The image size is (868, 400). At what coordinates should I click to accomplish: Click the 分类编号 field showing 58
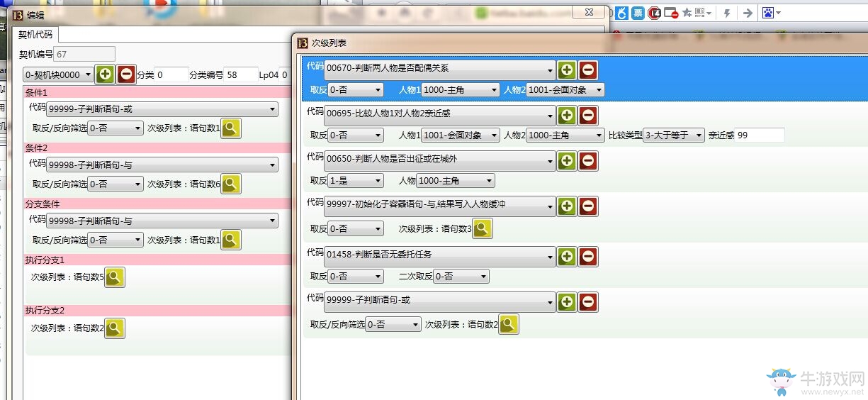click(x=242, y=74)
